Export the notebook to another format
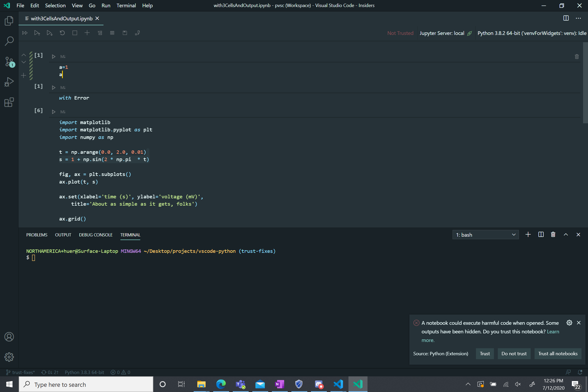 137,33
